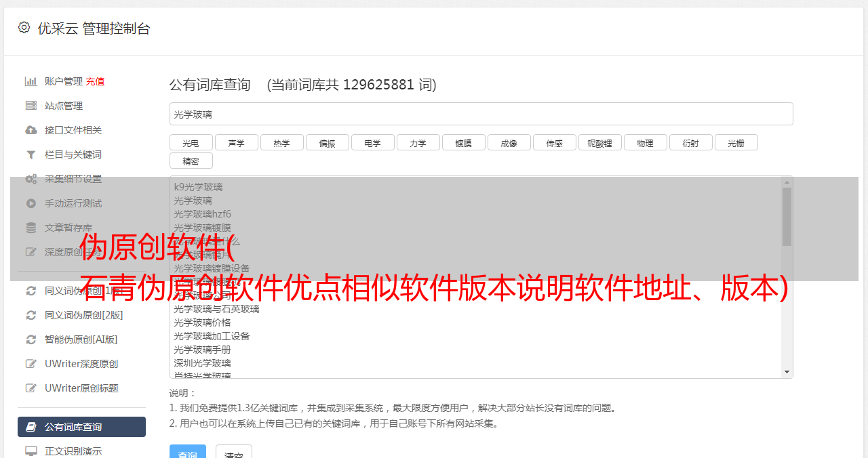
Task: Select k9光学玻璃 in the results list
Action: 198,187
